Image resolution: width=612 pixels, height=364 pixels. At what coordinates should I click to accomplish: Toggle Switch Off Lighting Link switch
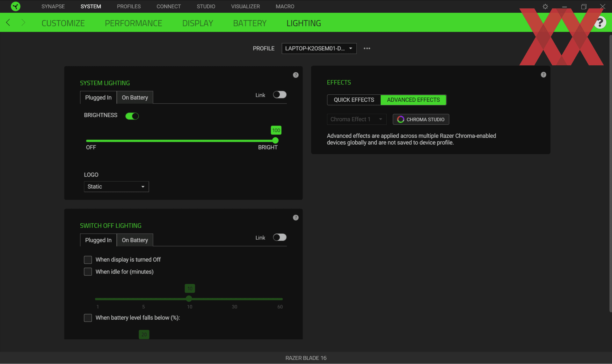click(280, 237)
